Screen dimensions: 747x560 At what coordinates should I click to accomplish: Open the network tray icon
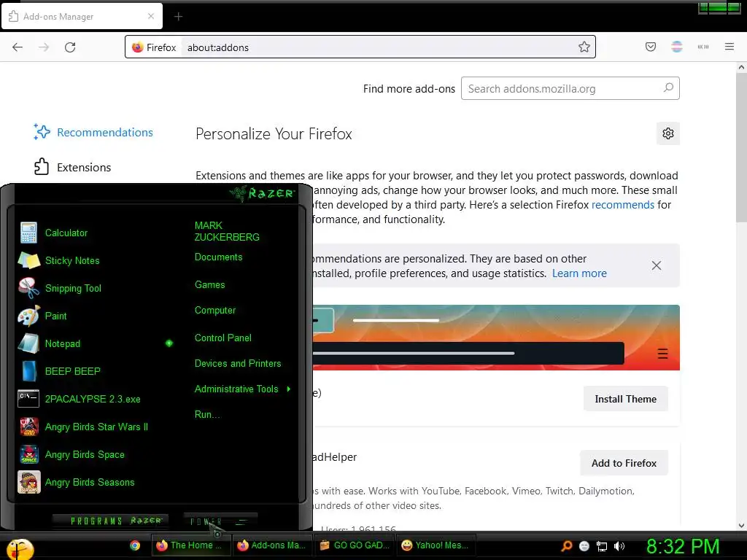coord(602,547)
